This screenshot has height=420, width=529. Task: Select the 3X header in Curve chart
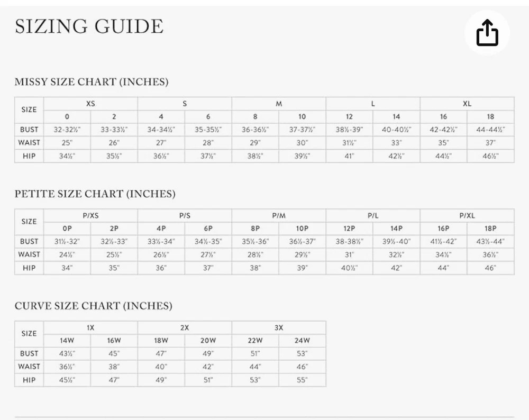point(279,327)
